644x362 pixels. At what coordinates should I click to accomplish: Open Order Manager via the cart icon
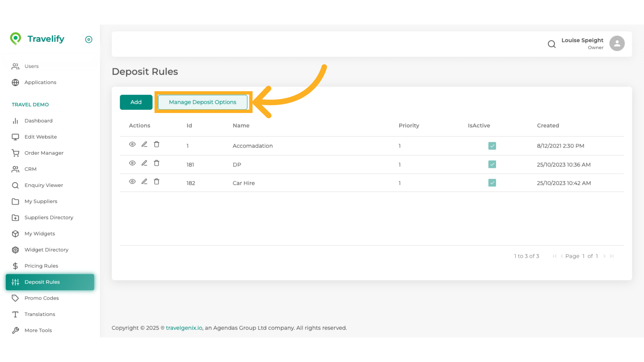[15, 153]
